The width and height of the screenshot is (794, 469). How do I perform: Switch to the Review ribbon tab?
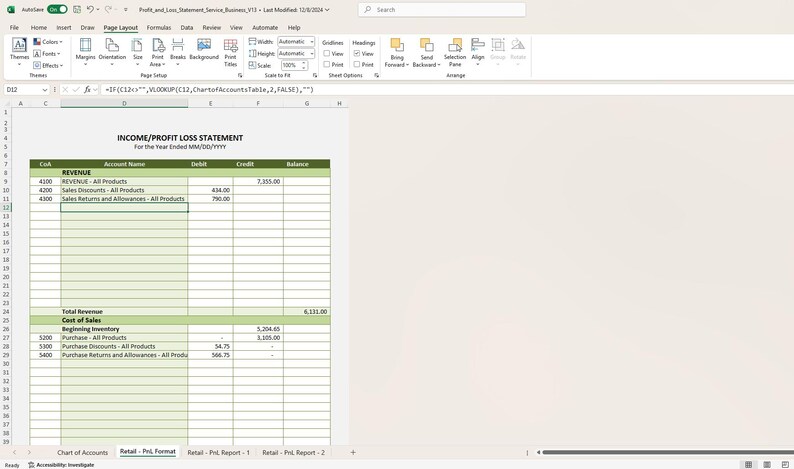(212, 27)
